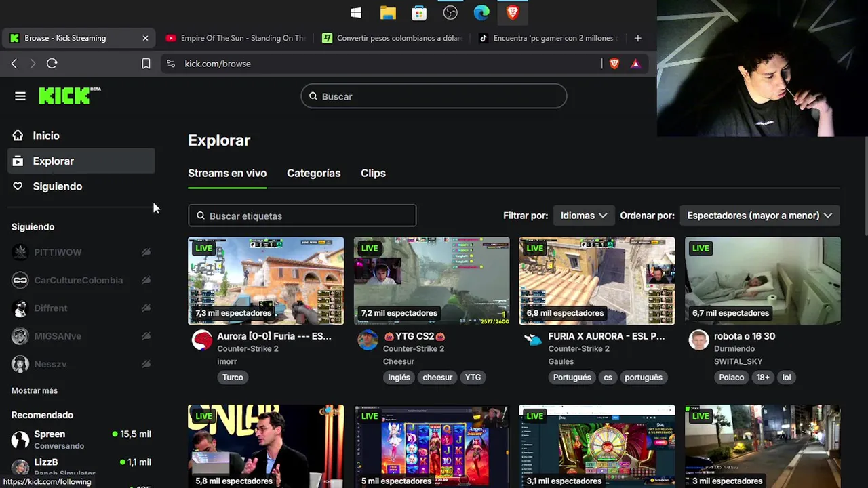Image resolution: width=868 pixels, height=488 pixels.
Task: Reload the page
Action: point(52,63)
